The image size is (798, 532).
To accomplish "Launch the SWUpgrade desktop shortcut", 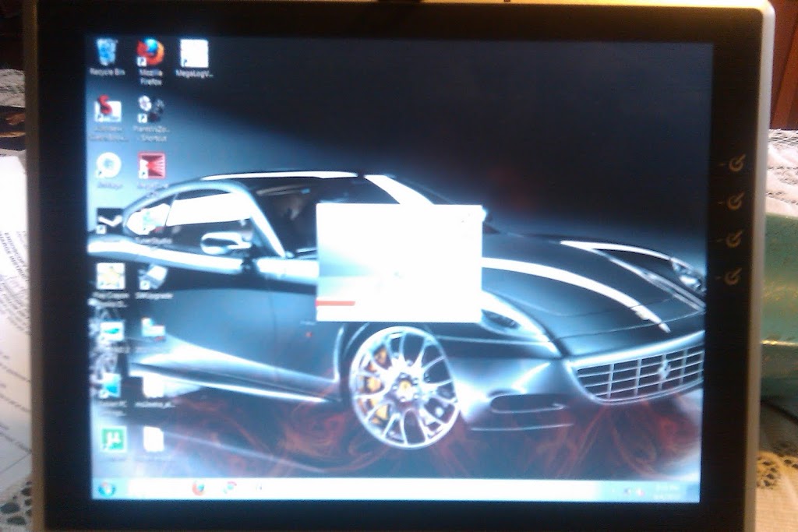I will 153,282.
